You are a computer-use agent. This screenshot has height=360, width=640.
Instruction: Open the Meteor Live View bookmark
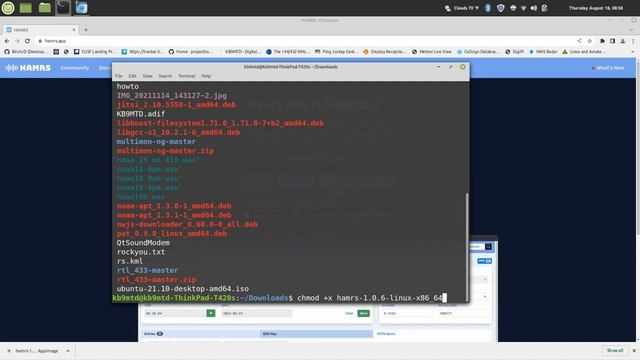tap(432, 52)
